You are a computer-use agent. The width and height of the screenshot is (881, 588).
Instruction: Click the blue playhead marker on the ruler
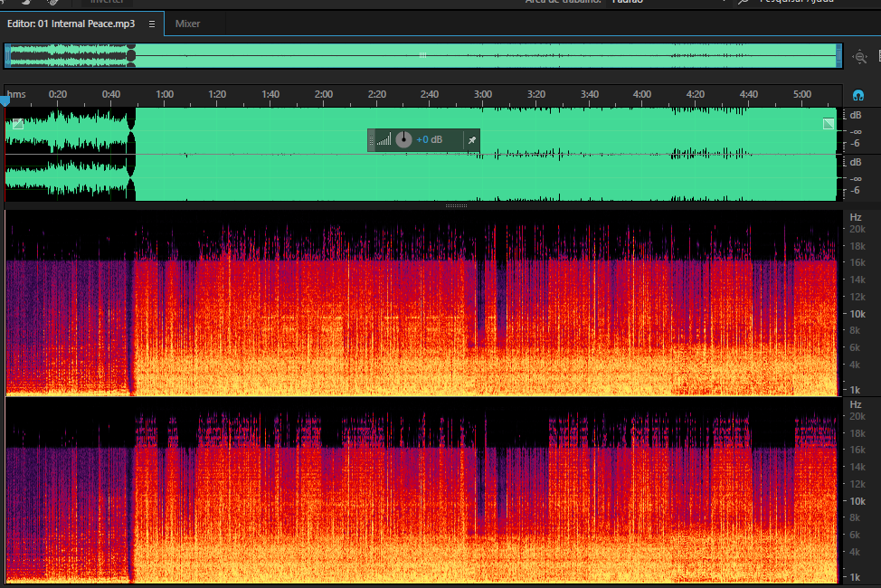click(x=5, y=101)
